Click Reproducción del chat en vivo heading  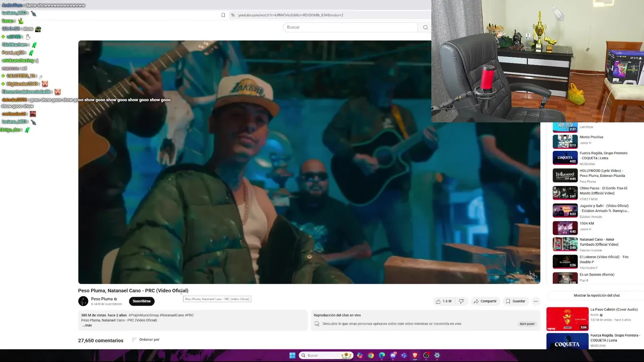click(337, 315)
